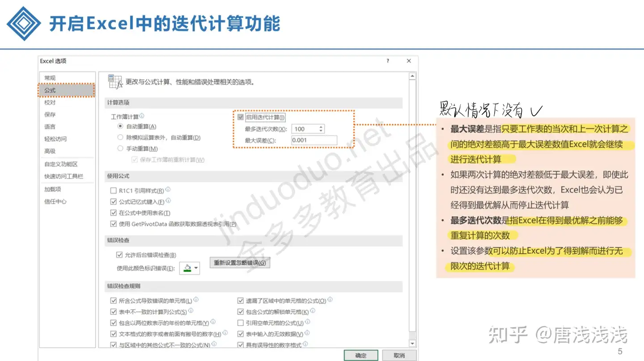Toggle 公式记忆式键入 checkbox
644x361 pixels.
pyautogui.click(x=113, y=202)
